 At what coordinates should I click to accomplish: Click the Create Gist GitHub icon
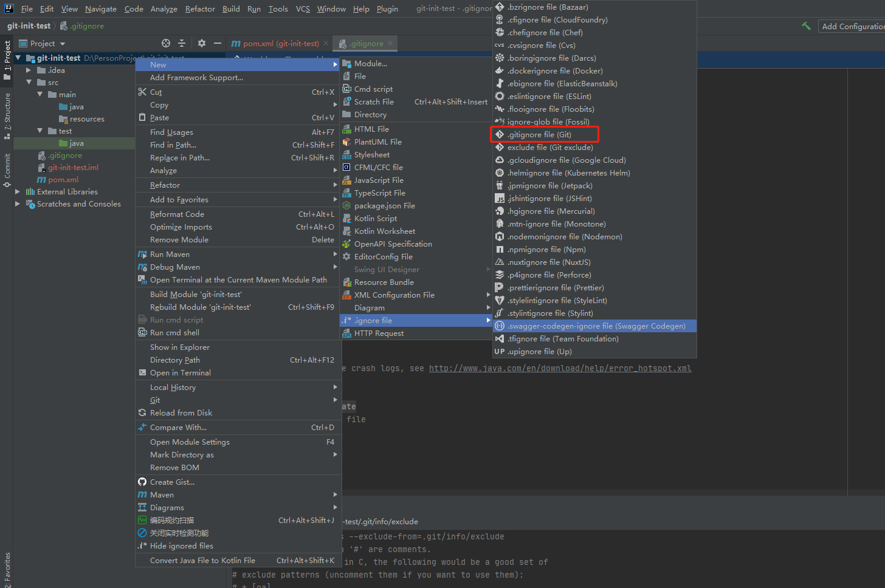pyautogui.click(x=142, y=482)
